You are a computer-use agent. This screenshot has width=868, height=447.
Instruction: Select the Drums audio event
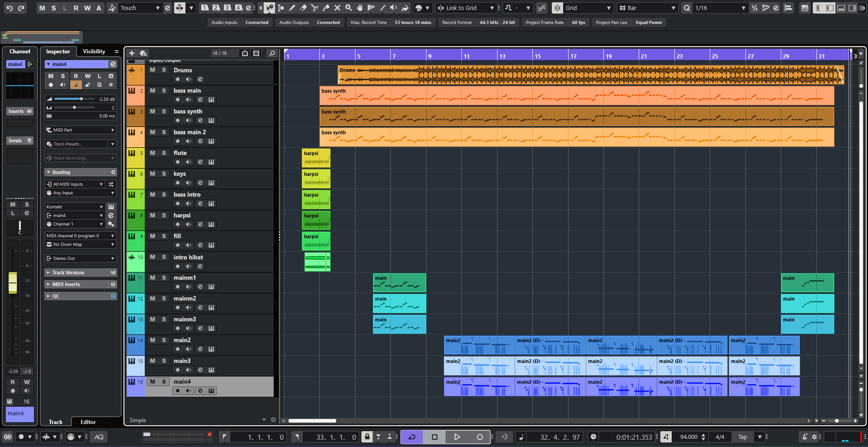click(591, 75)
